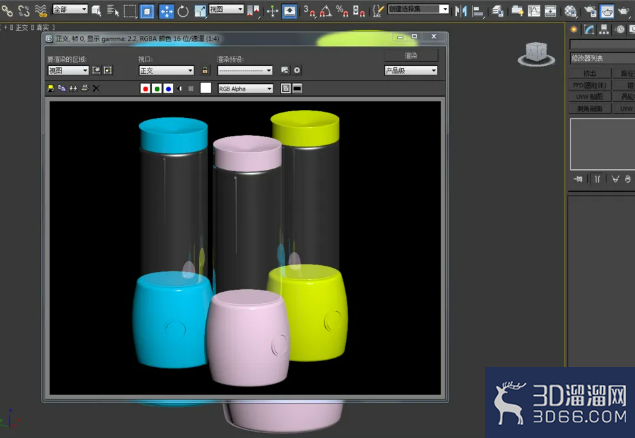Open the Render Setup teapot icon
Screen dimensions: 635x438
point(590,11)
